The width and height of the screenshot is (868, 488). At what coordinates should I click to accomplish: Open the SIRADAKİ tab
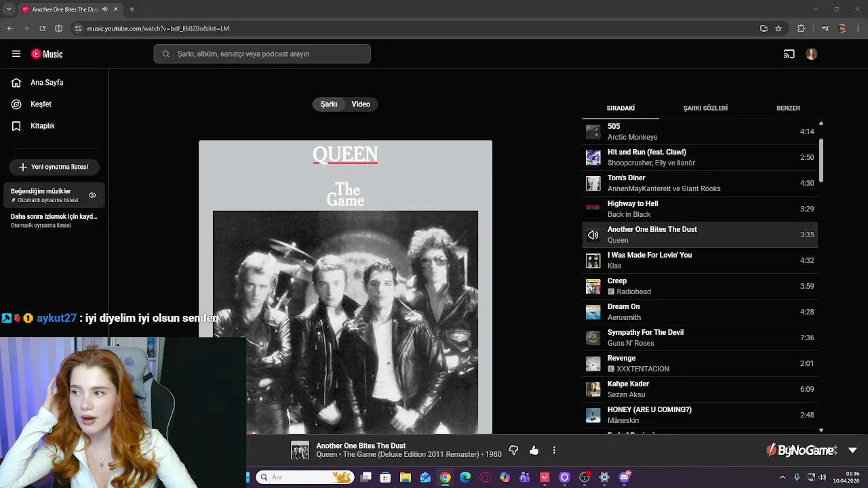[620, 108]
